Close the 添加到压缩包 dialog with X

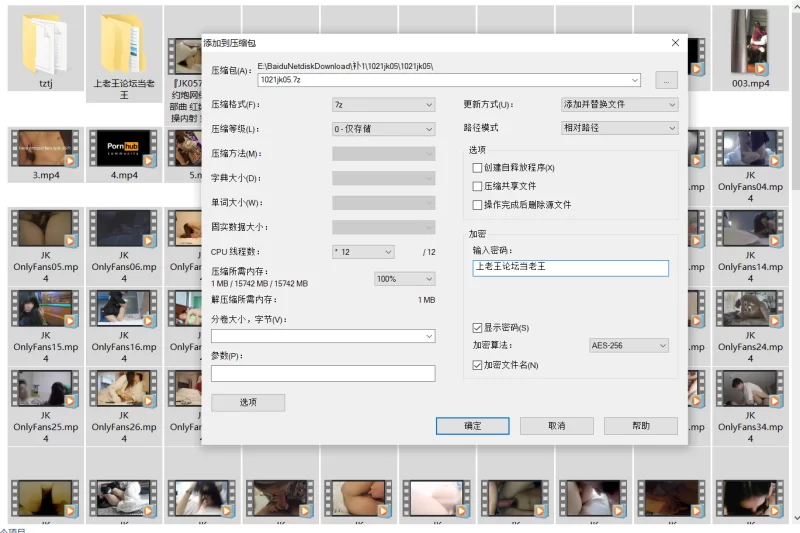pyautogui.click(x=676, y=43)
